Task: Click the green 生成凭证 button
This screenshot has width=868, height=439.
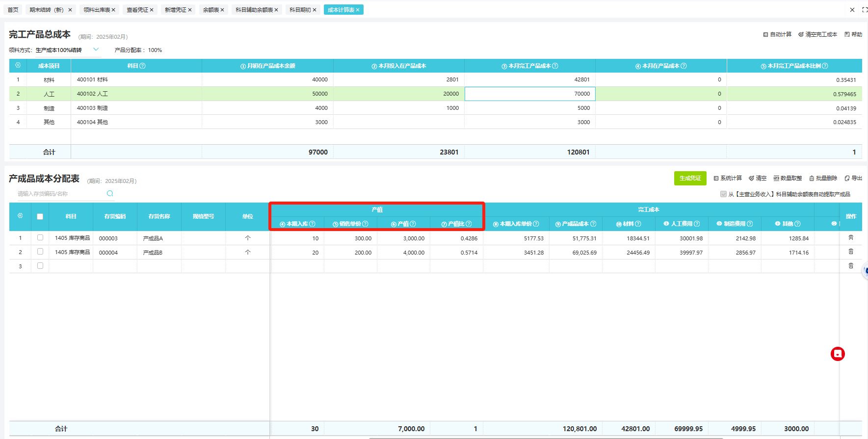Action: pos(690,179)
